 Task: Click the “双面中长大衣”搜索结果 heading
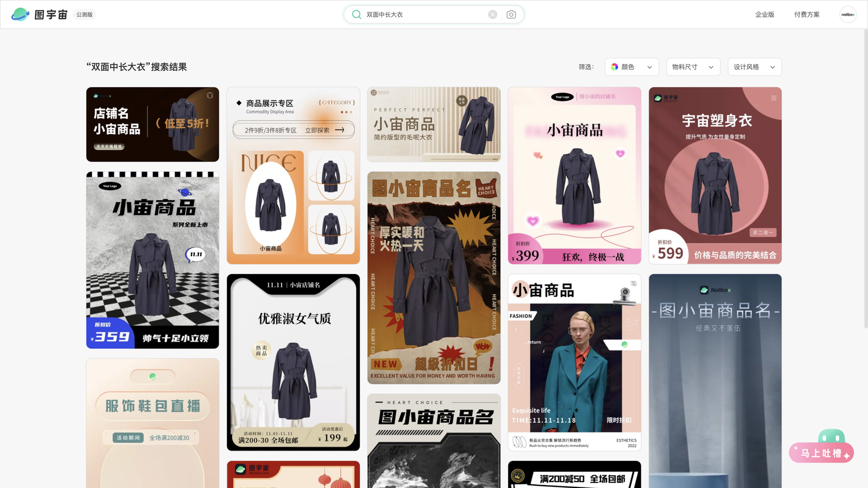pos(137,67)
